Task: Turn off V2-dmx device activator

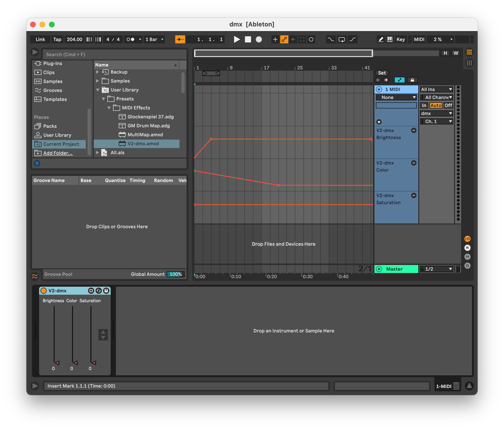Action: [x=44, y=290]
